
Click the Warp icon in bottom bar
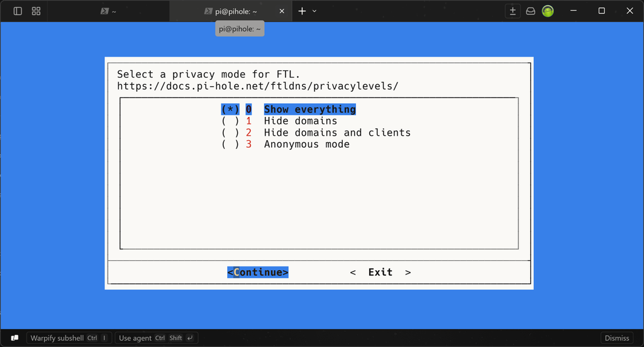tap(14, 338)
